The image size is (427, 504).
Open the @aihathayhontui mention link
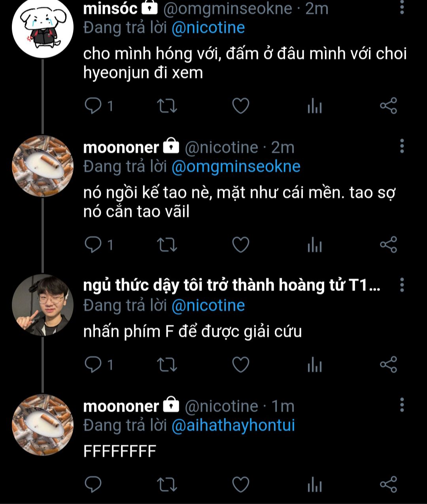233,425
